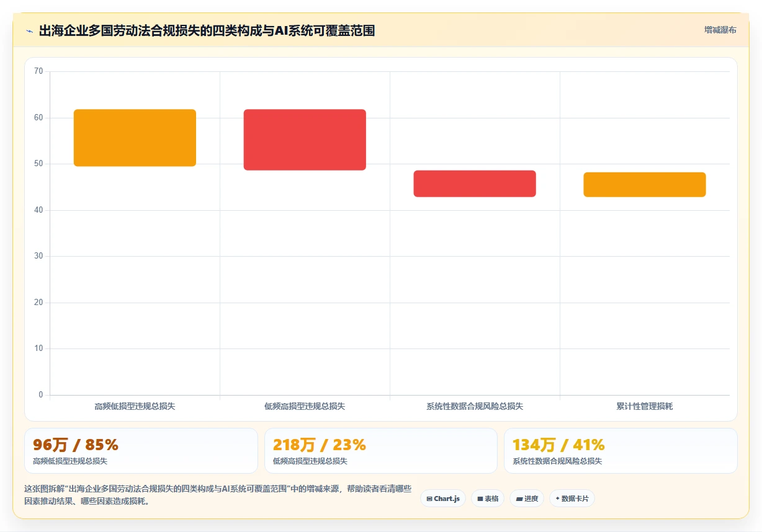
Task: Click y-axis value 0
Action: (41, 395)
